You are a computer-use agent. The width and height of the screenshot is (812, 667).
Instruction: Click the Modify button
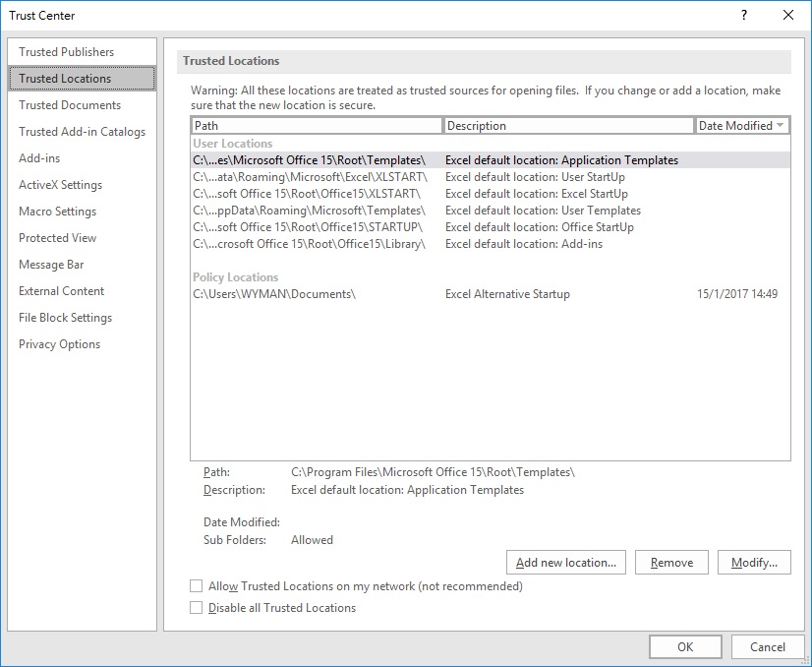(x=754, y=562)
